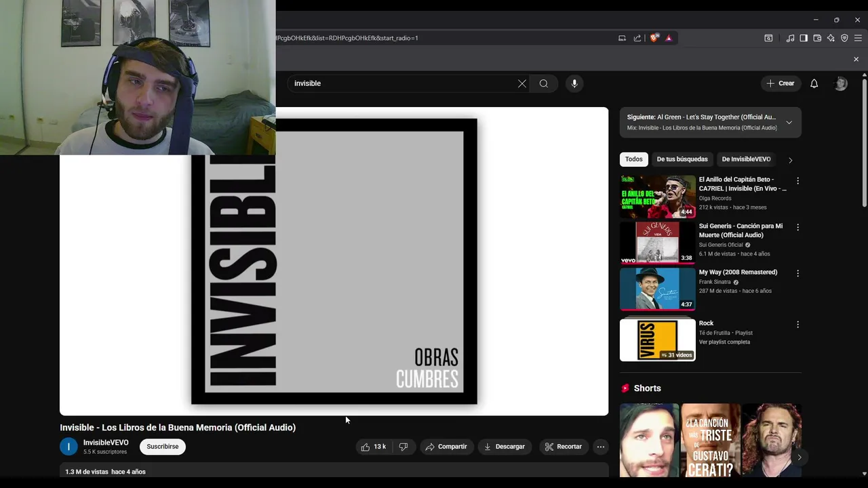Show more filter chips with the arrow
The height and width of the screenshot is (488, 868).
[790, 160]
